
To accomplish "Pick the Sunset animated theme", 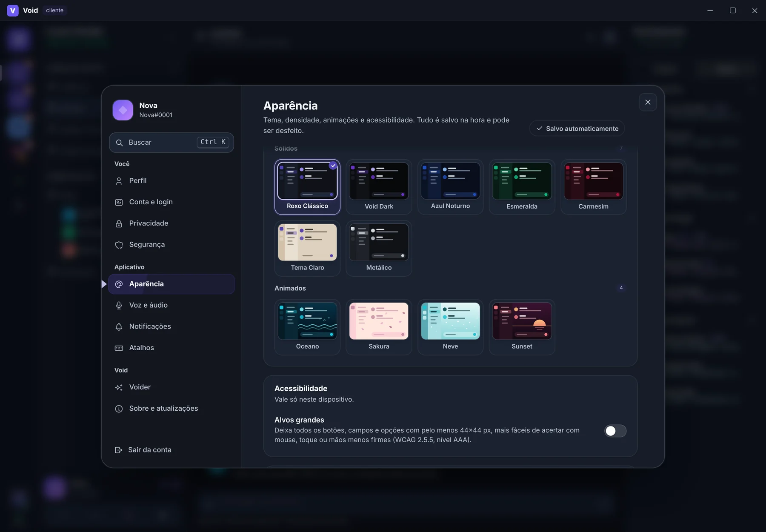I will point(522,327).
